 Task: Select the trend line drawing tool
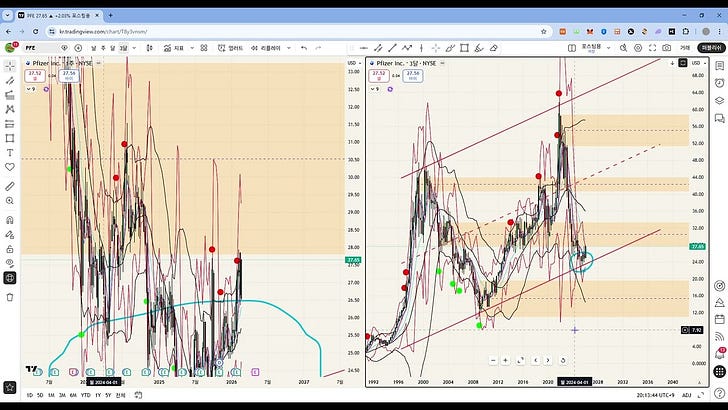pyautogui.click(x=10, y=81)
